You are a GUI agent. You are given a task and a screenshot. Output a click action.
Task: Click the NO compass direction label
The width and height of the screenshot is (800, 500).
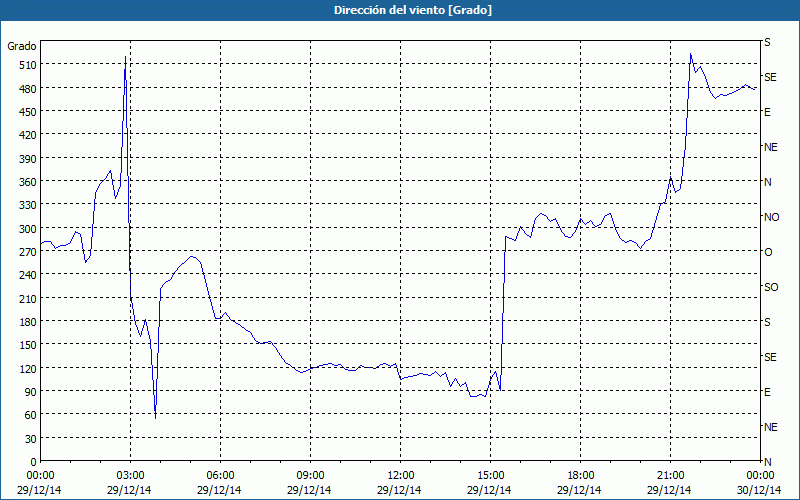(x=771, y=217)
